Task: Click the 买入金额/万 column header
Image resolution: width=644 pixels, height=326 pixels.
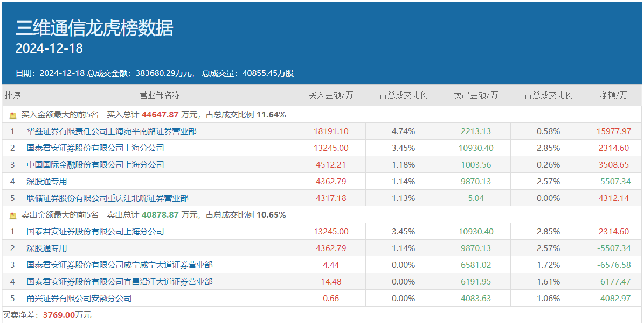Action: point(331,95)
